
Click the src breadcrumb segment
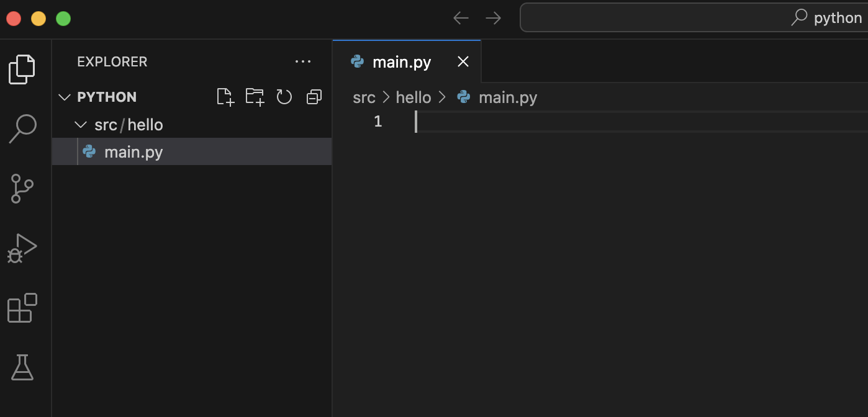[x=364, y=97]
